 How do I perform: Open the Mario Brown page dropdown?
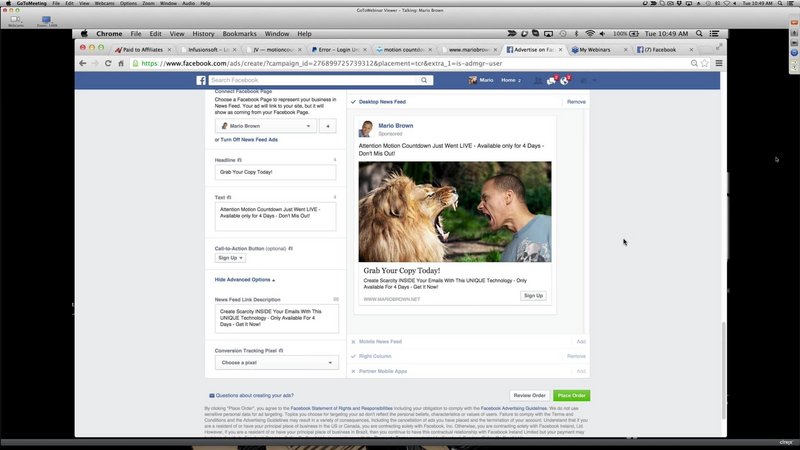click(x=265, y=126)
